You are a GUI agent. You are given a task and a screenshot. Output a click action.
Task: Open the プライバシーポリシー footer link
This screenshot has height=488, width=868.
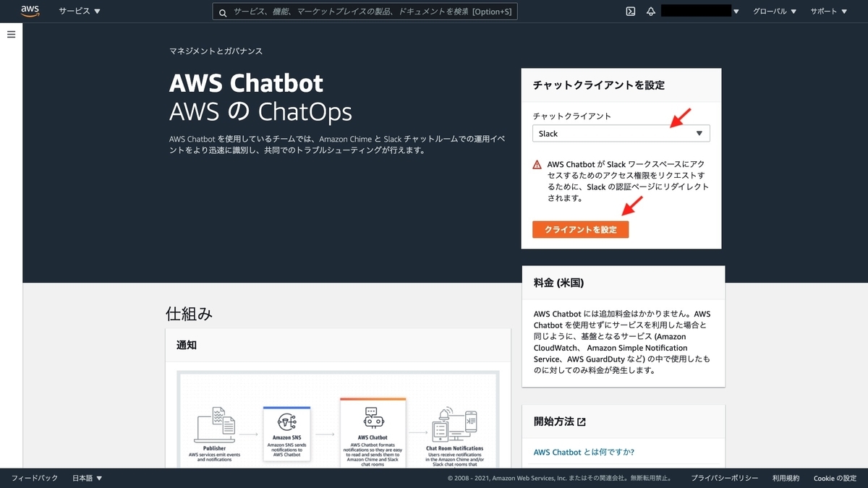[x=725, y=479]
